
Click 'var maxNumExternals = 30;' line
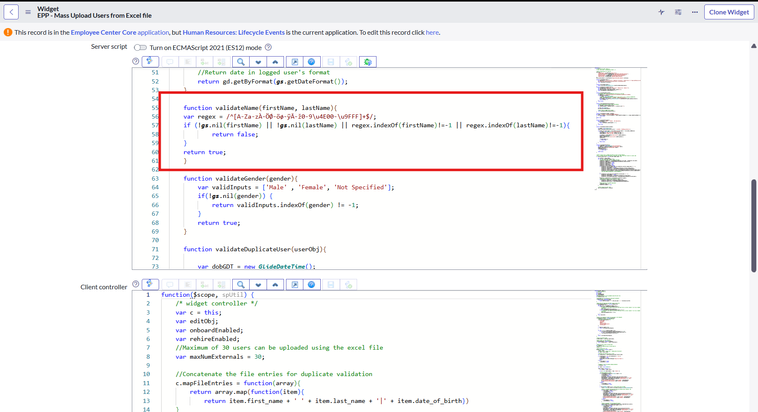point(220,356)
